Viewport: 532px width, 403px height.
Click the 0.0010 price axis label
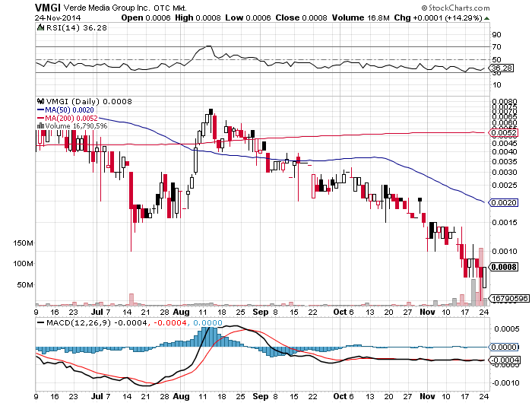tap(505, 251)
